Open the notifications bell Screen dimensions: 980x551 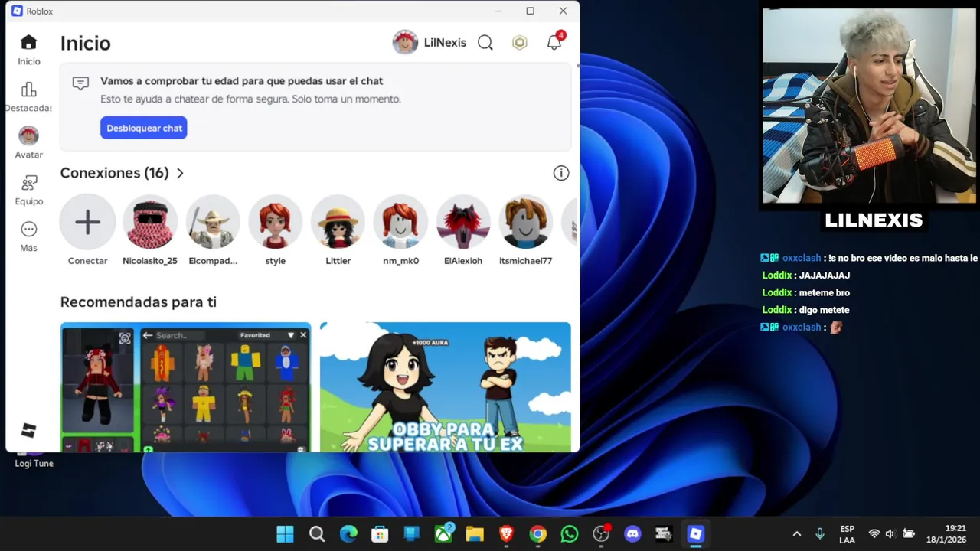(x=554, y=43)
